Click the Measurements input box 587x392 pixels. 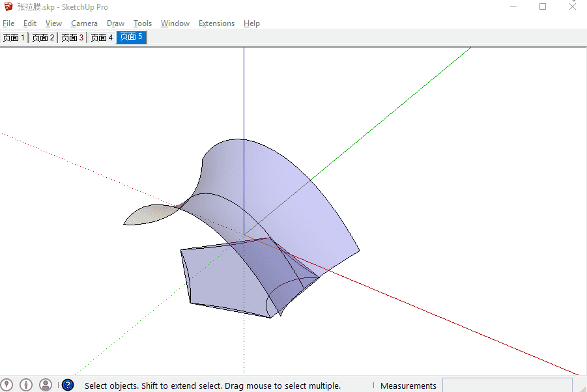tap(508, 385)
